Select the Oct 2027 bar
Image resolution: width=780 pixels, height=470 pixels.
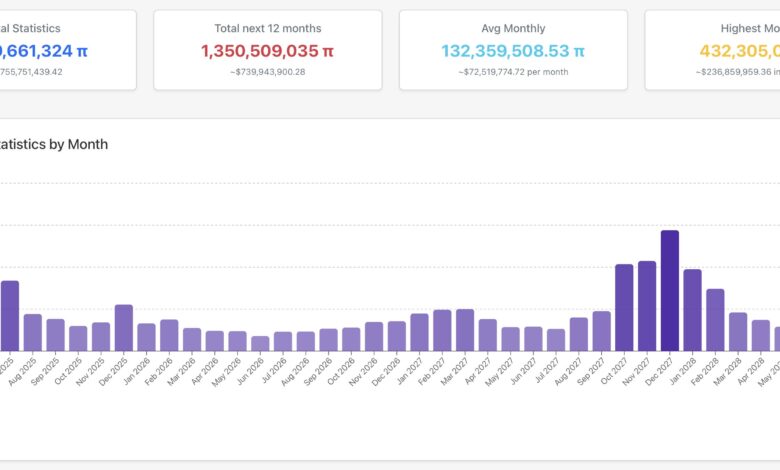click(624, 308)
